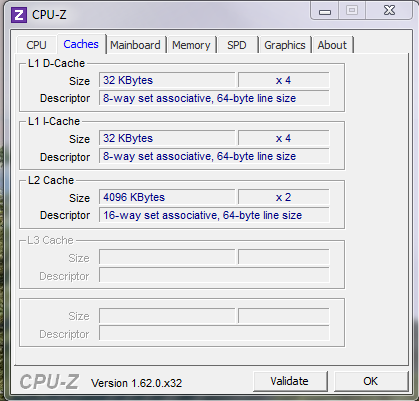This screenshot has height=401, width=419.
Task: Click the L1 I-Cache x 4 count field
Action: click(x=284, y=138)
